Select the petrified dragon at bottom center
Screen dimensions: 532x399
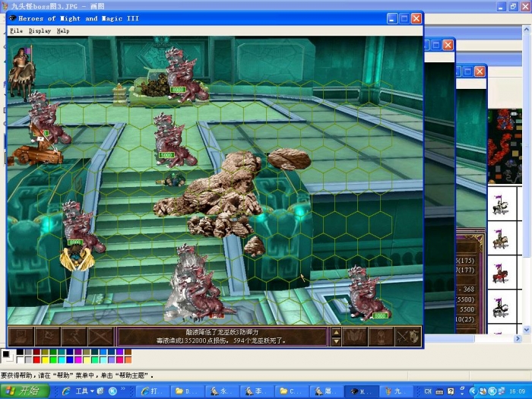tap(198, 283)
